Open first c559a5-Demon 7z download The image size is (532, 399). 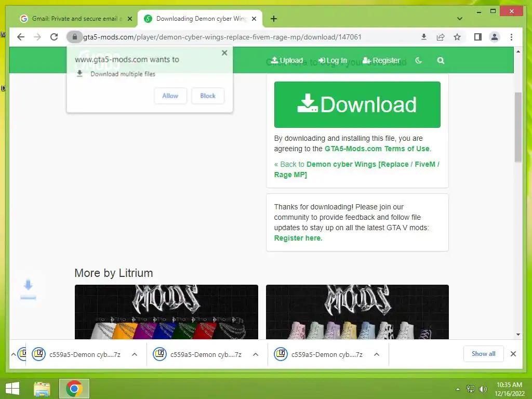coord(76,354)
